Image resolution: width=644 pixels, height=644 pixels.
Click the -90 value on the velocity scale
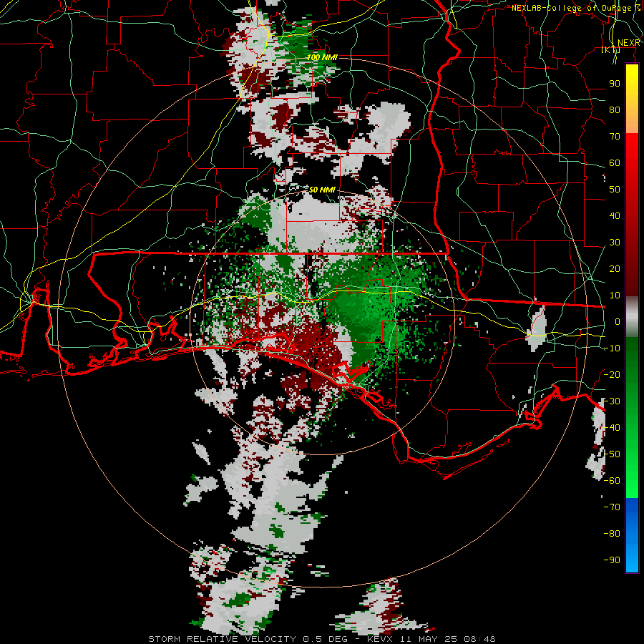pos(612,560)
